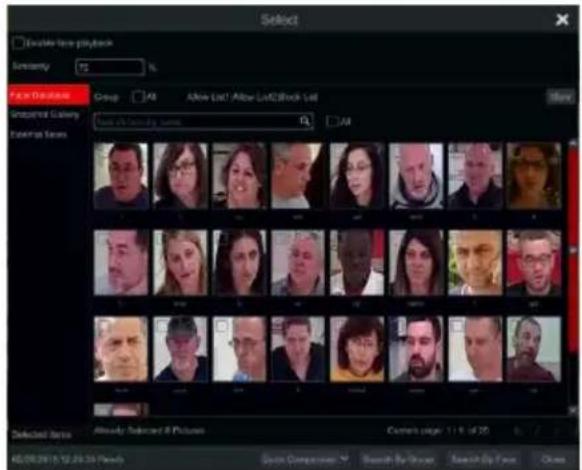Open the Face Database tab
The width and height of the screenshot is (582, 470).
[48, 95]
